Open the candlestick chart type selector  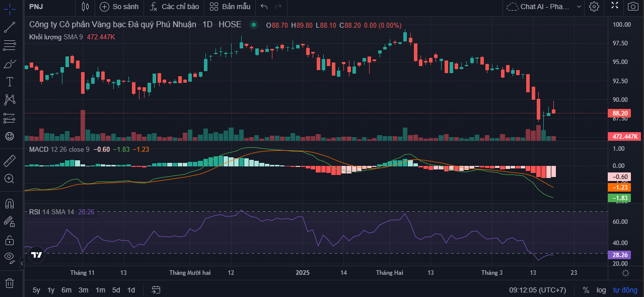[x=85, y=7]
